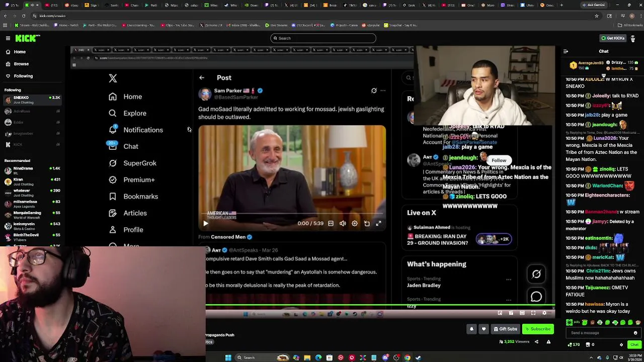644x362 pixels.
Task: Click the floating Grok button
Action: point(536,274)
